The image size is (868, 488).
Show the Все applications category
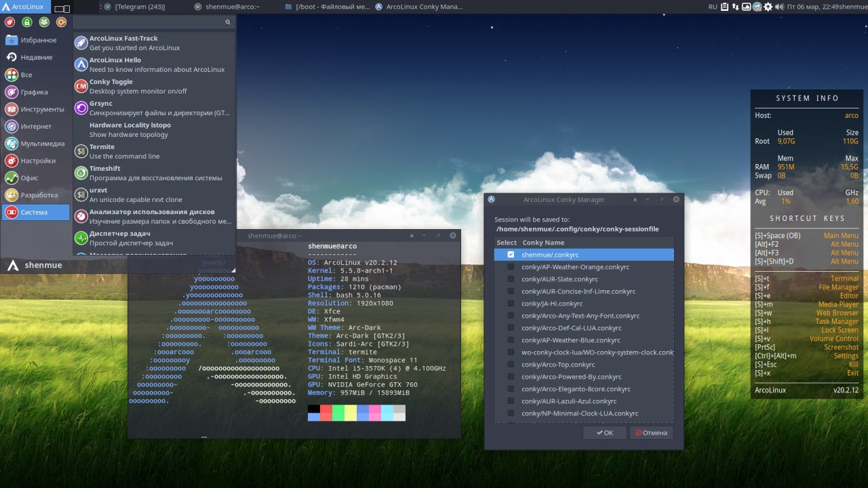click(x=36, y=75)
